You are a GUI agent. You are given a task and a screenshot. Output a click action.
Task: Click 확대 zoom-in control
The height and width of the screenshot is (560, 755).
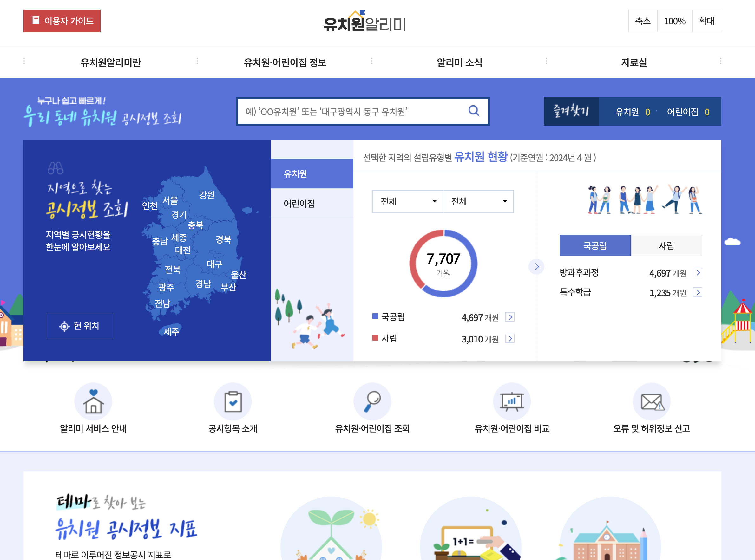tap(706, 21)
